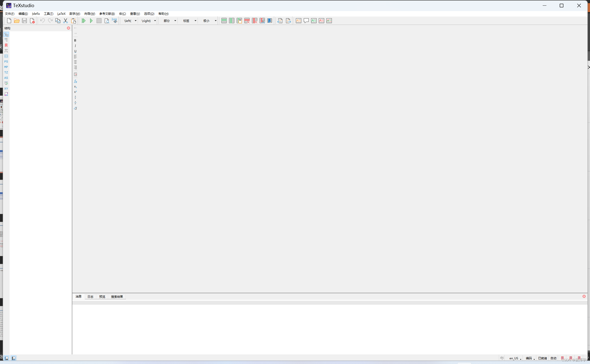Compile with the single green arrow
This screenshot has width=590, height=364.
91,21
